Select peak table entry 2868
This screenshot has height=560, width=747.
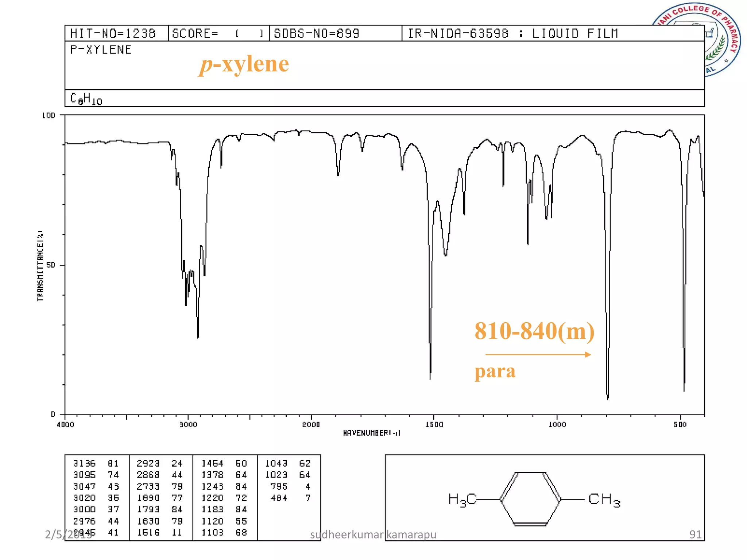(160, 475)
